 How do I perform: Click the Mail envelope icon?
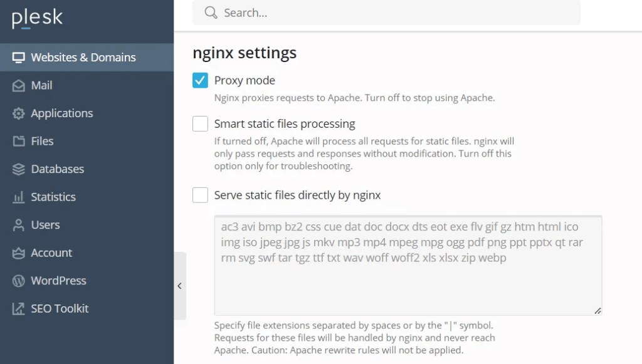pyautogui.click(x=19, y=86)
